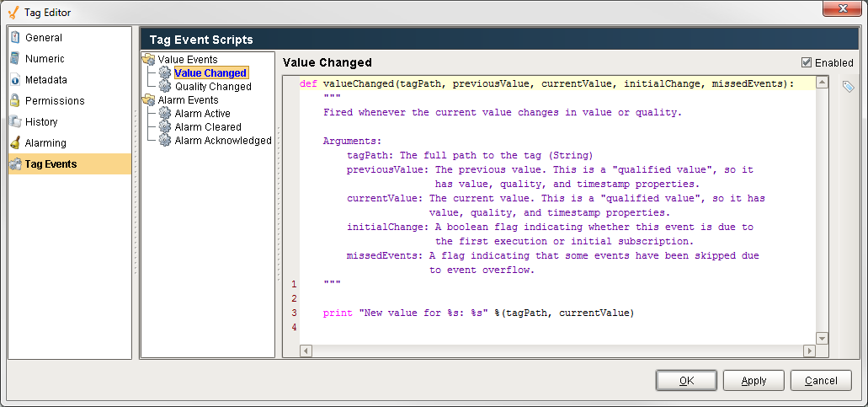Click the editor scroll right arrow
The image size is (868, 407).
(809, 351)
